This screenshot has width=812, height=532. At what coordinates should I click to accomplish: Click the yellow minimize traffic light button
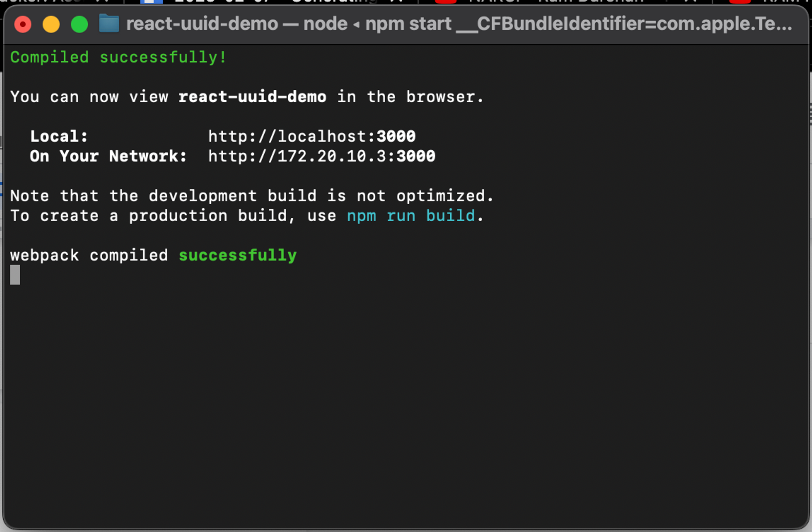pyautogui.click(x=51, y=24)
